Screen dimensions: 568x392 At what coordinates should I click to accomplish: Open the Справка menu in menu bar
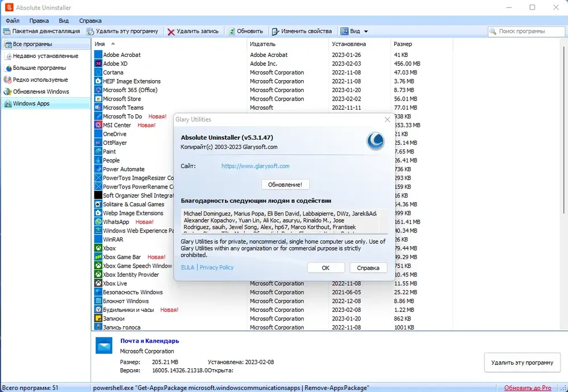90,20
